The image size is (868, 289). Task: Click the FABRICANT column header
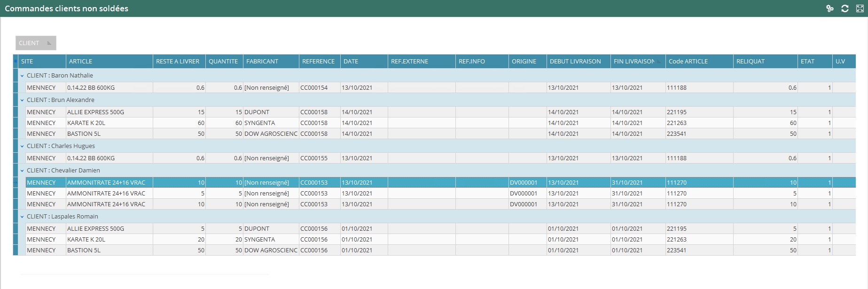[x=271, y=62]
